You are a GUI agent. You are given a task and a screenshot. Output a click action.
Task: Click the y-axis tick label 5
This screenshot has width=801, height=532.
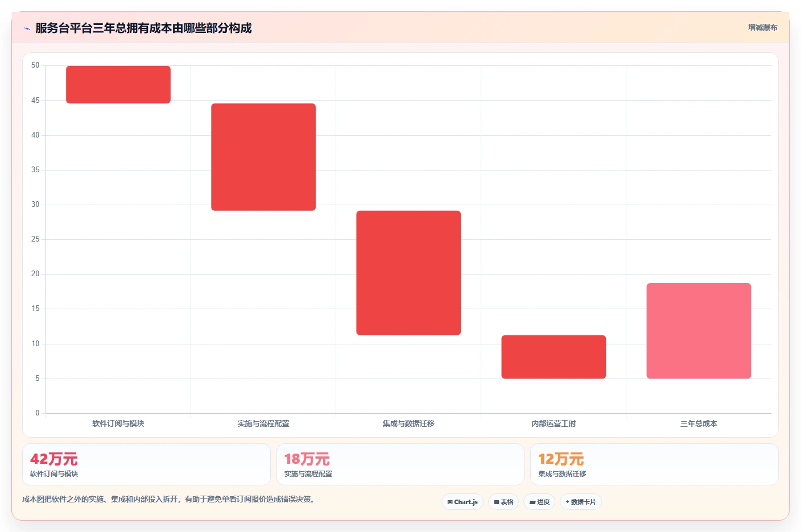pos(38,379)
